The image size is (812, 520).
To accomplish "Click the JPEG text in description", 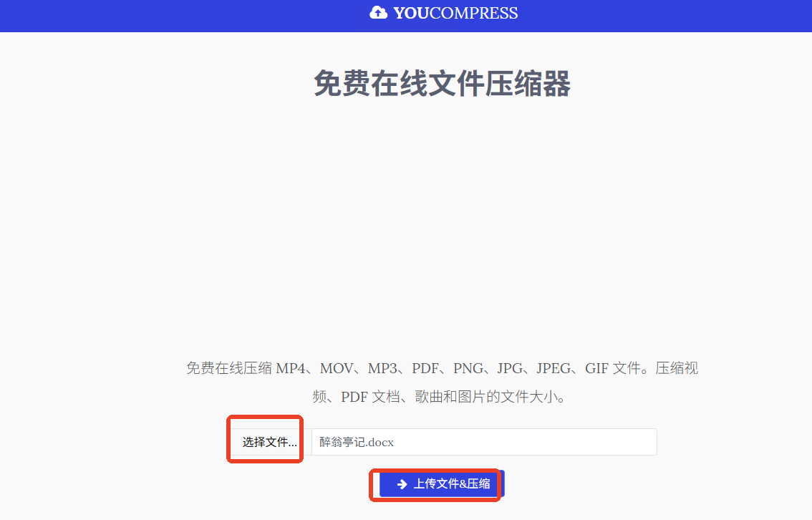I will point(553,368).
